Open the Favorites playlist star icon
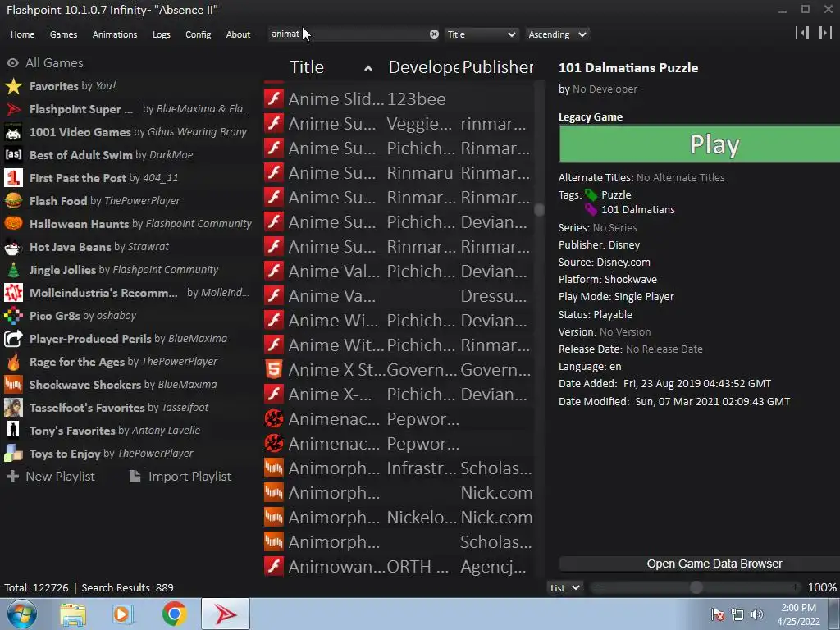 (13, 86)
